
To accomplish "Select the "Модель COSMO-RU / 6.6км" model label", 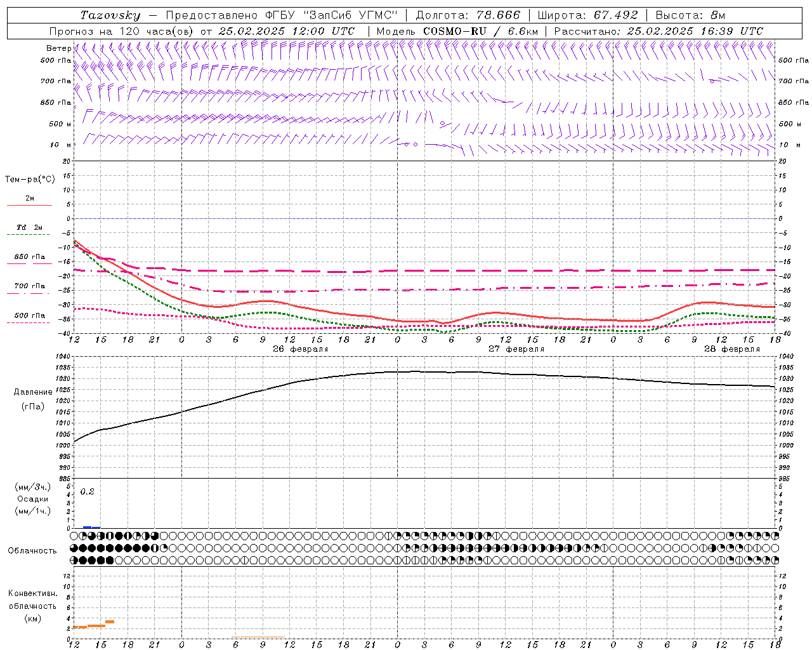I will click(x=457, y=31).
